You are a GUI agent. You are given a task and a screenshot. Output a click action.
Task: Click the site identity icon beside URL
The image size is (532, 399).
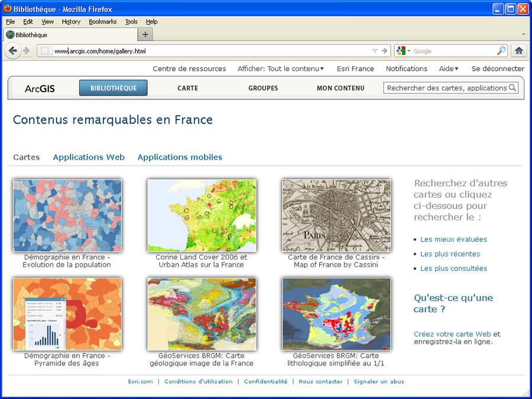point(44,51)
